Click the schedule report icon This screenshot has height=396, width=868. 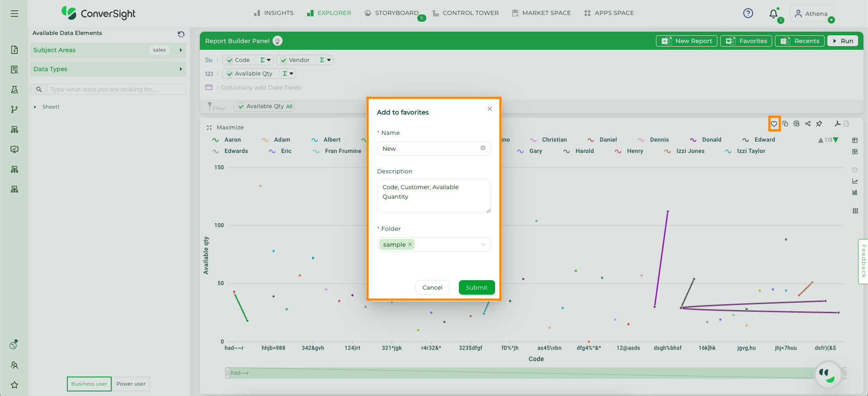[797, 124]
